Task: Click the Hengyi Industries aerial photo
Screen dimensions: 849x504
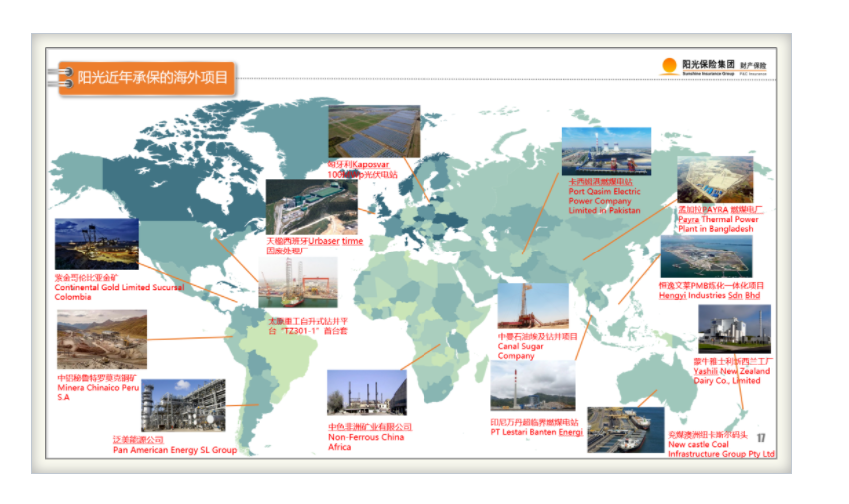Action: (706, 256)
